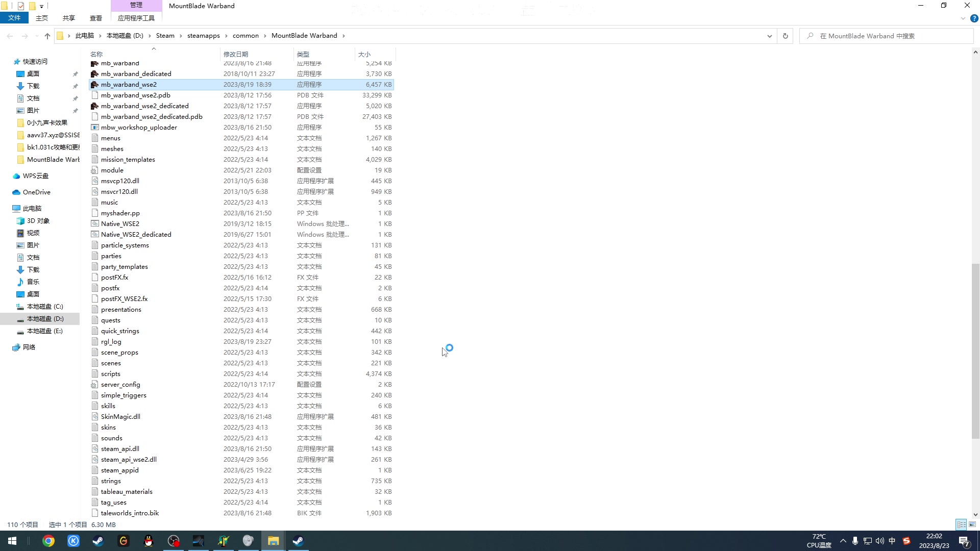Navigate back with the back arrow
980x551 pixels.
(10, 36)
